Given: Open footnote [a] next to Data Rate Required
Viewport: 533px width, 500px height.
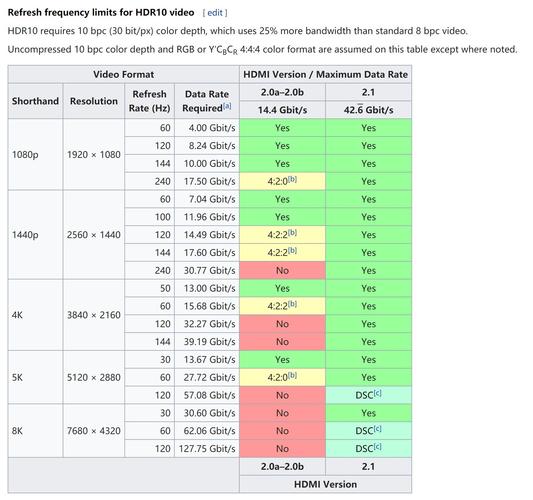Looking at the screenshot, I should click(x=227, y=106).
